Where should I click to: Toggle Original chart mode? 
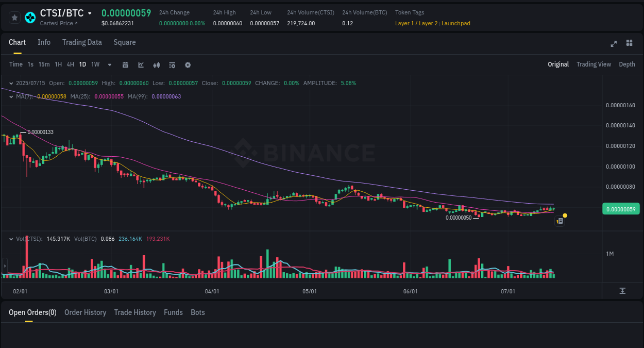pyautogui.click(x=558, y=64)
